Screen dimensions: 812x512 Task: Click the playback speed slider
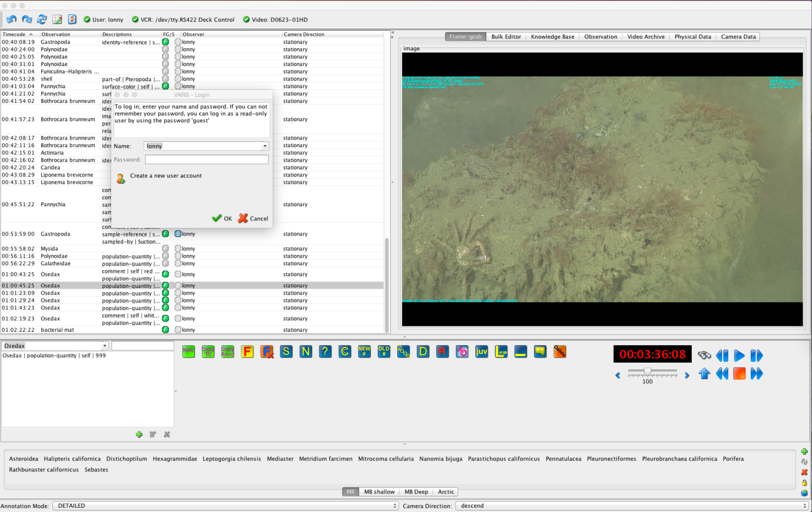click(x=647, y=371)
